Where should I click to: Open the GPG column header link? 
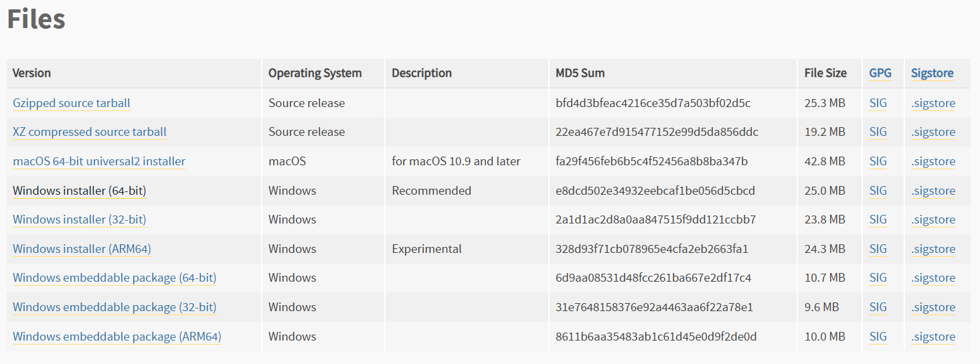880,73
